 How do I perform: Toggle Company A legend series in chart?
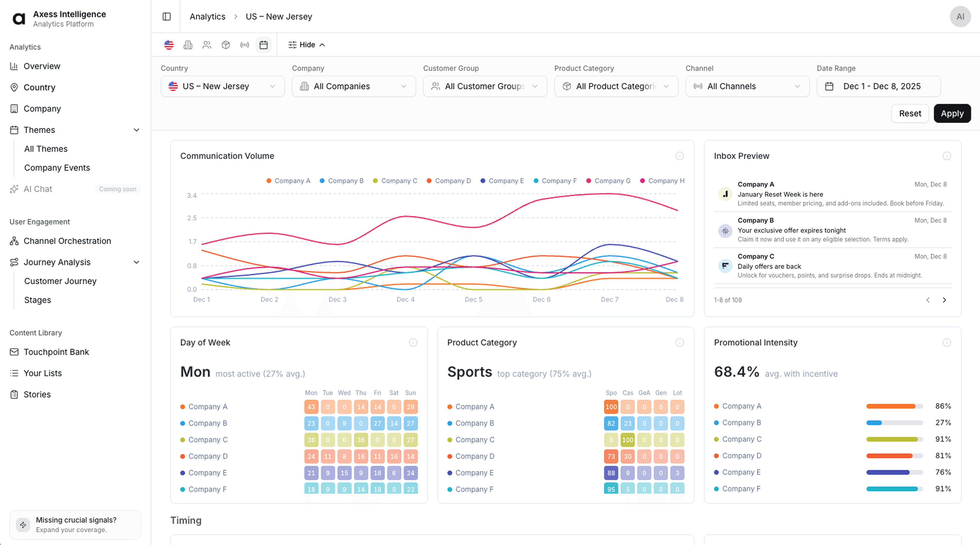(x=288, y=181)
